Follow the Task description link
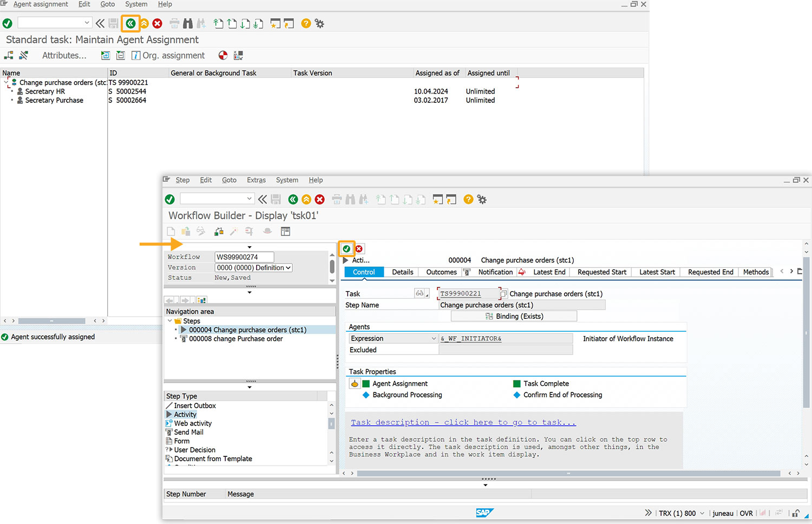812x524 pixels. pos(463,422)
